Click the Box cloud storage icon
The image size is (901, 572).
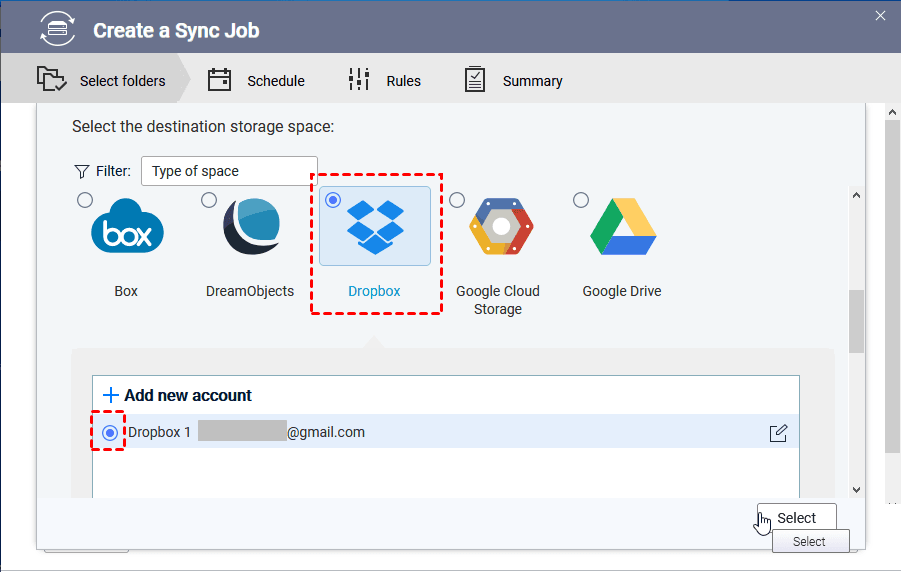click(127, 229)
